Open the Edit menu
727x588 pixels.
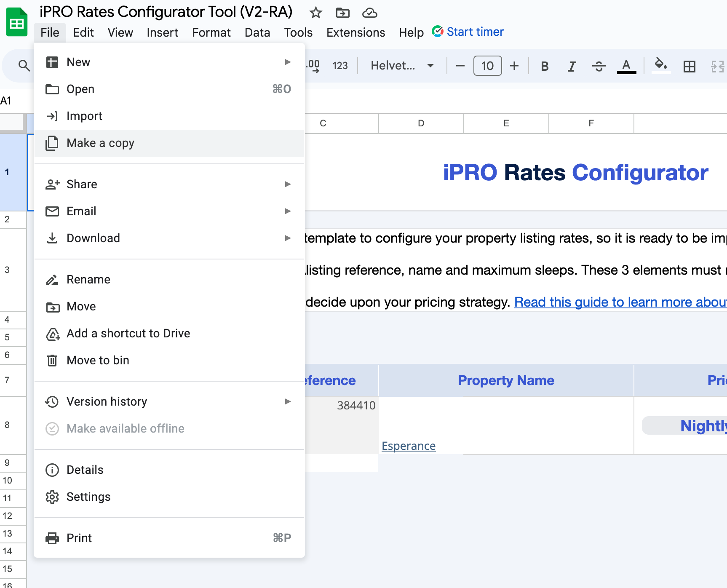coord(83,32)
